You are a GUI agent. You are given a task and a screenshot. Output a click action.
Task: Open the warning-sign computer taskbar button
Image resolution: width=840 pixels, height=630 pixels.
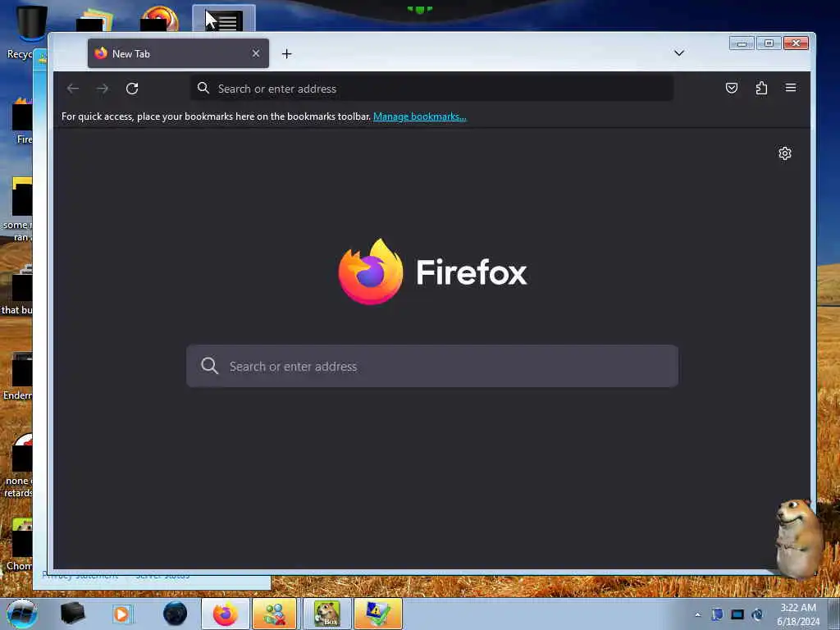point(377,614)
